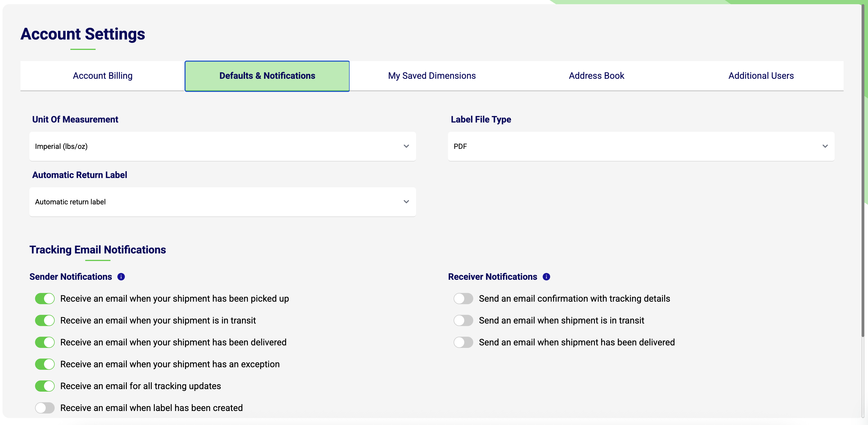
Task: Disable shipment exception email toggle
Action: pos(45,364)
